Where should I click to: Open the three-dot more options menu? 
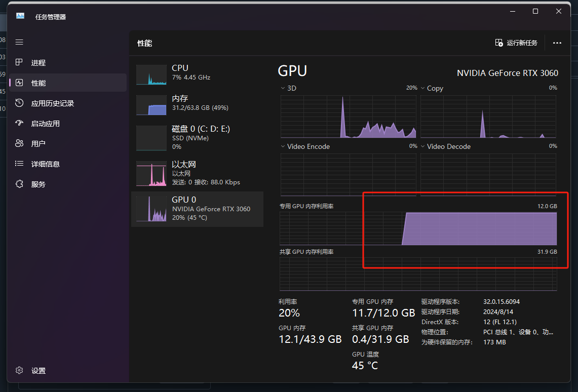[557, 43]
